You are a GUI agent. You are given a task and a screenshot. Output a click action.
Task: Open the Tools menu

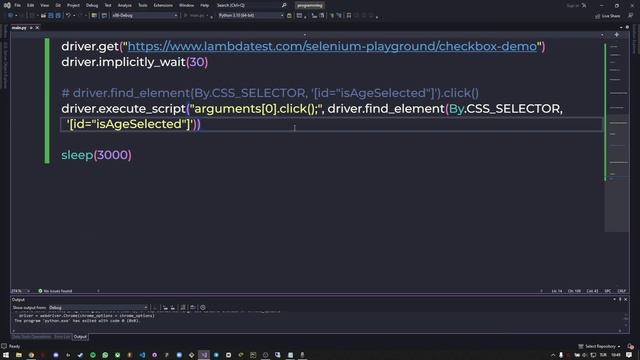point(142,5)
